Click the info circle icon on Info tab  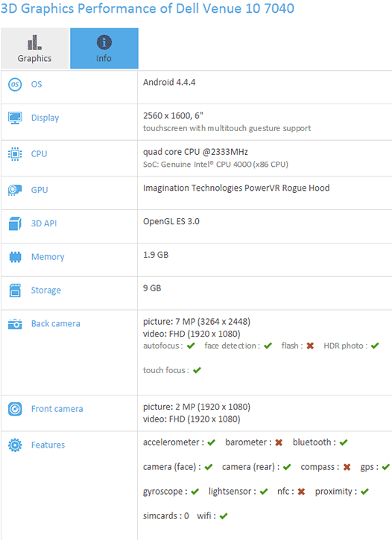(104, 42)
